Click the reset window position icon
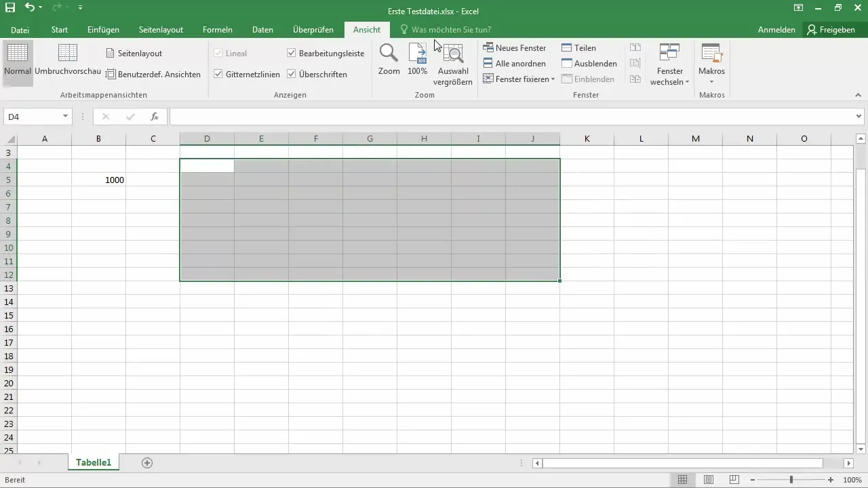The height and width of the screenshot is (488, 868). 635,79
